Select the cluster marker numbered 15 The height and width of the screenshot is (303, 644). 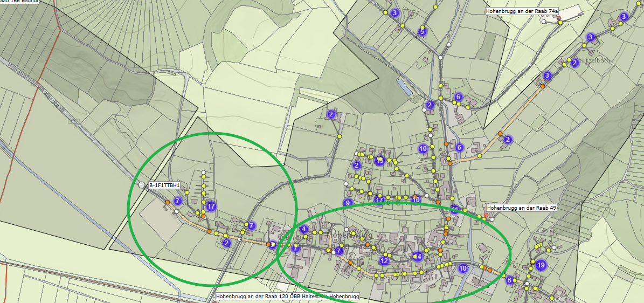click(379, 160)
